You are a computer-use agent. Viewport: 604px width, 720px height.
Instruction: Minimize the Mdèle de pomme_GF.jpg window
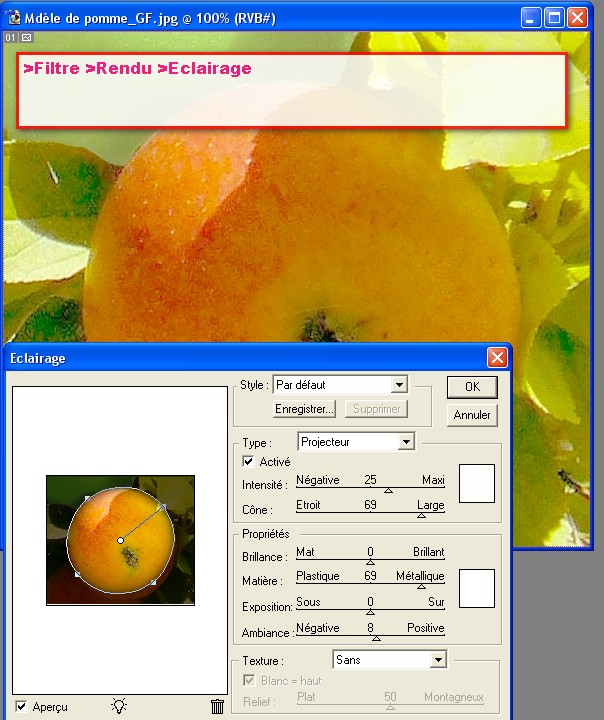tap(531, 18)
